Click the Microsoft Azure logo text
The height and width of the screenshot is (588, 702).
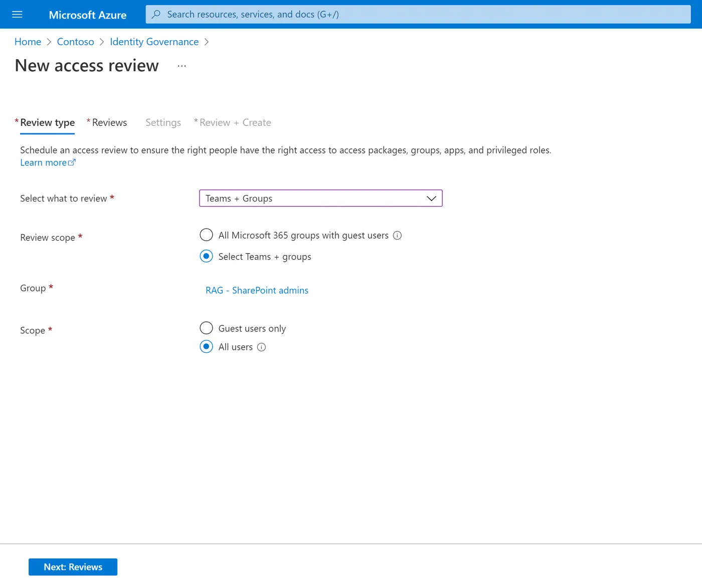click(x=88, y=15)
